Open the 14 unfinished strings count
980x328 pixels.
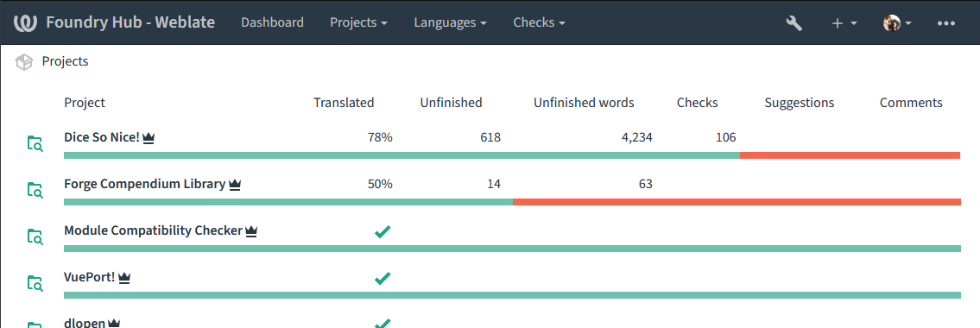coord(494,184)
